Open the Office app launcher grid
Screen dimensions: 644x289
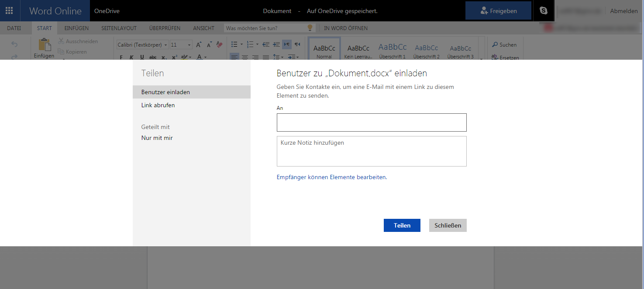pyautogui.click(x=9, y=11)
